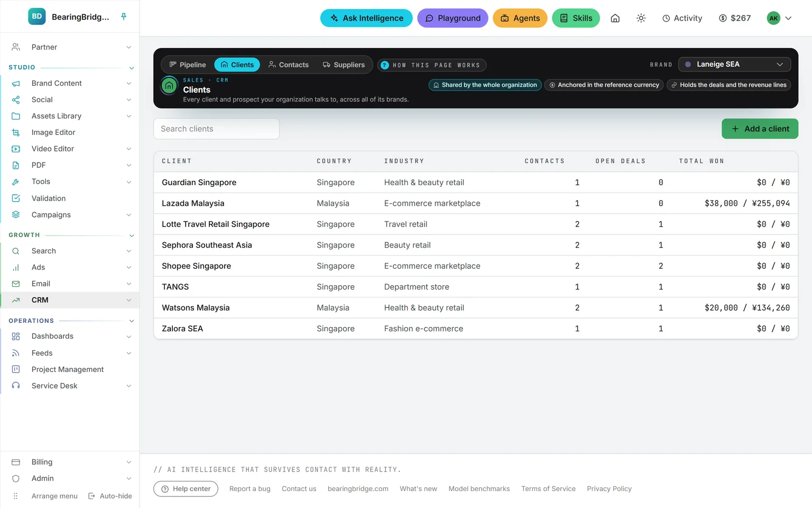Click the Social share icon

[x=16, y=99]
